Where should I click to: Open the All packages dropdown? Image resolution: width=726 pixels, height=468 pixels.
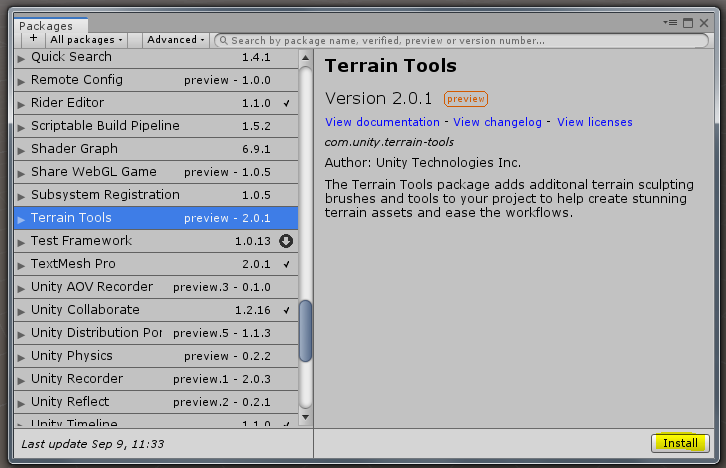86,40
